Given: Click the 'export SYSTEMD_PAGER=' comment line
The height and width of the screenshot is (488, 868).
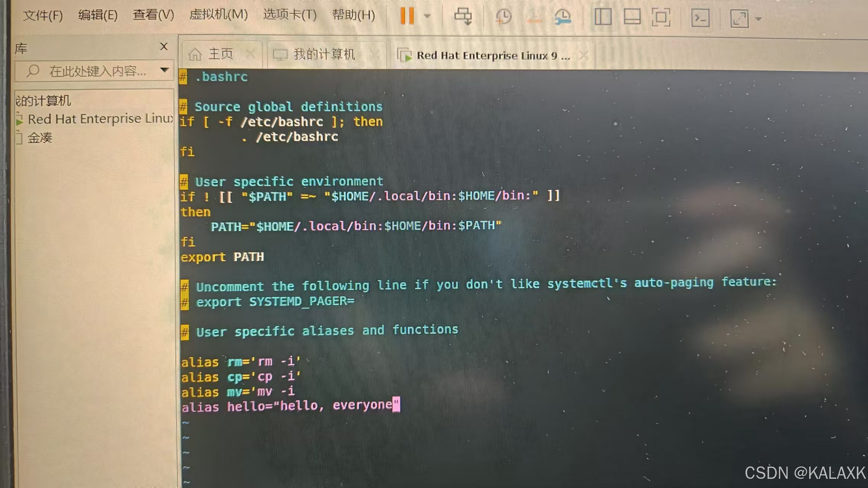Looking at the screenshot, I should (268, 302).
